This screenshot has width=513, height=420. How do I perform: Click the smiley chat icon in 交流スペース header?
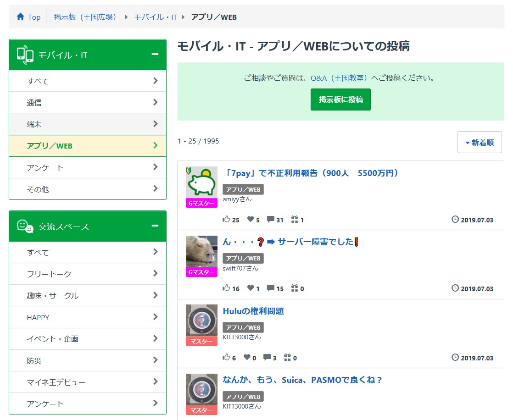(25, 227)
